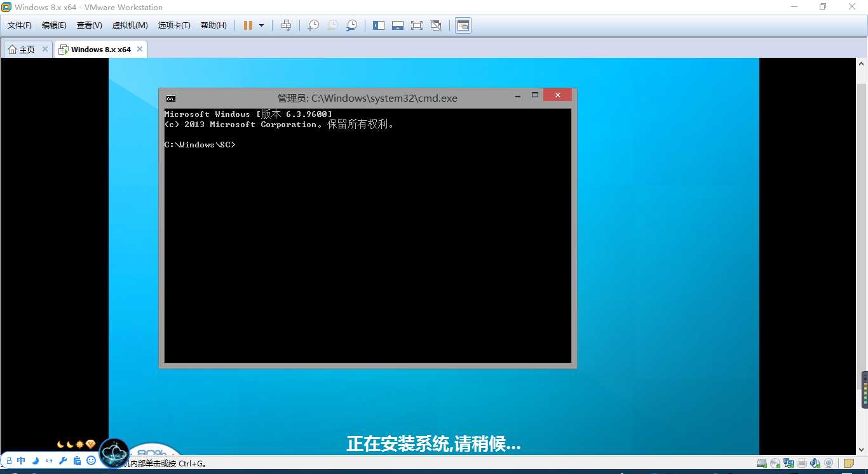Image resolution: width=868 pixels, height=474 pixels.
Task: Click Send Ctrl+Alt+Del toolbar icon
Action: coord(286,25)
